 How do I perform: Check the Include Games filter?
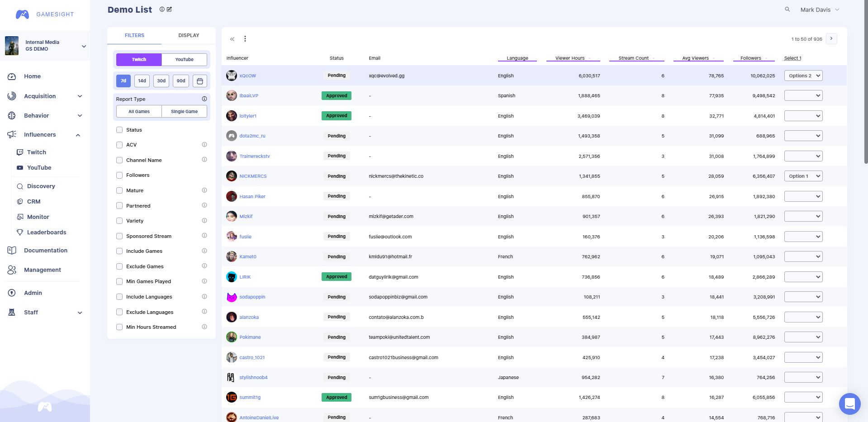coord(119,251)
